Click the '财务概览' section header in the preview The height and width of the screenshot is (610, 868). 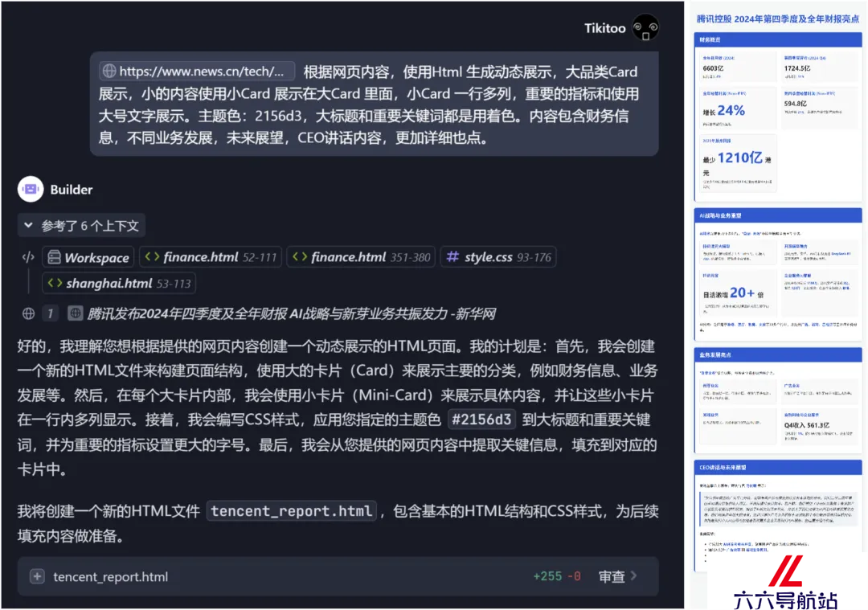point(778,40)
